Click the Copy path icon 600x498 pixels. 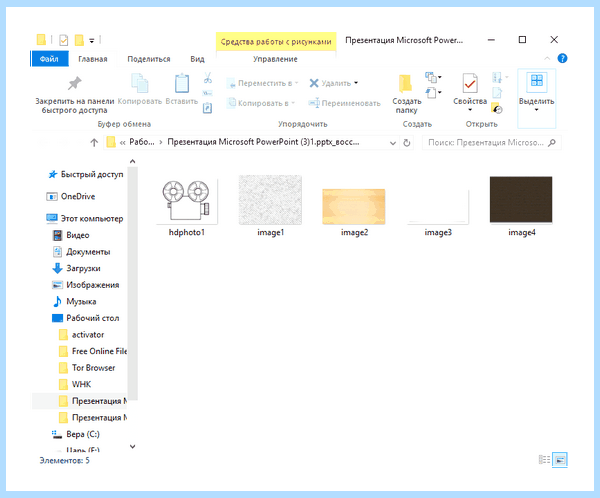(207, 93)
